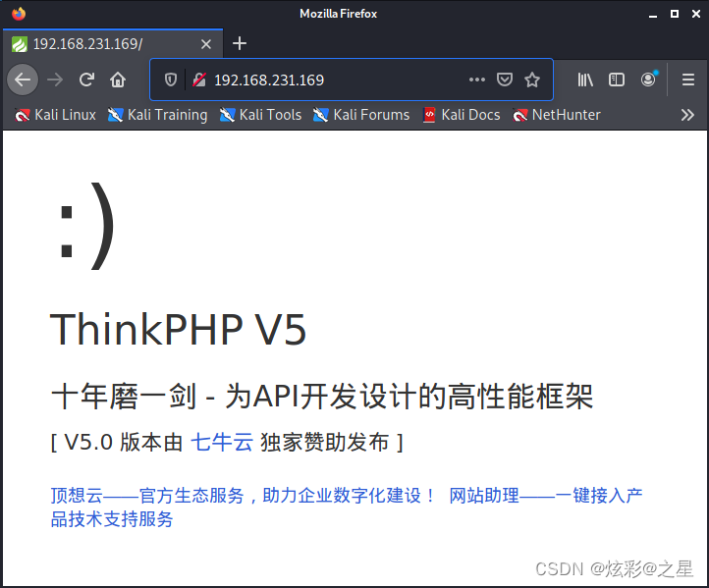Open tracking protection shield icon
The image size is (709, 588).
[x=171, y=80]
